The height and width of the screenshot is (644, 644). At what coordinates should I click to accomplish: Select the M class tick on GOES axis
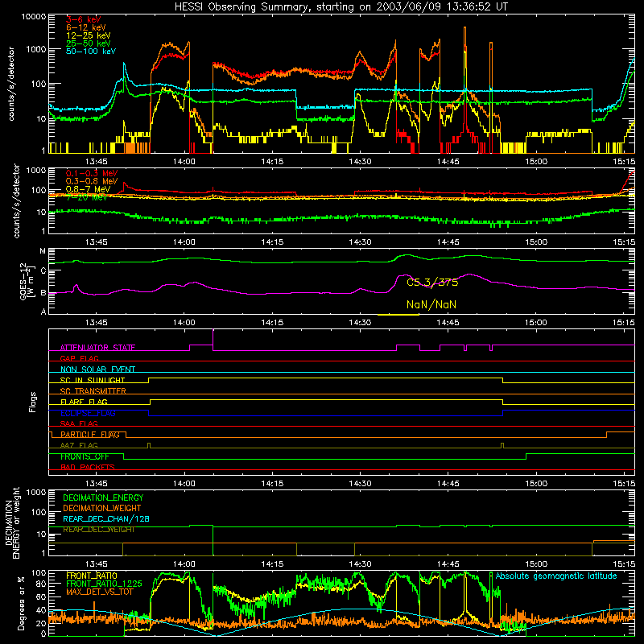point(43,251)
